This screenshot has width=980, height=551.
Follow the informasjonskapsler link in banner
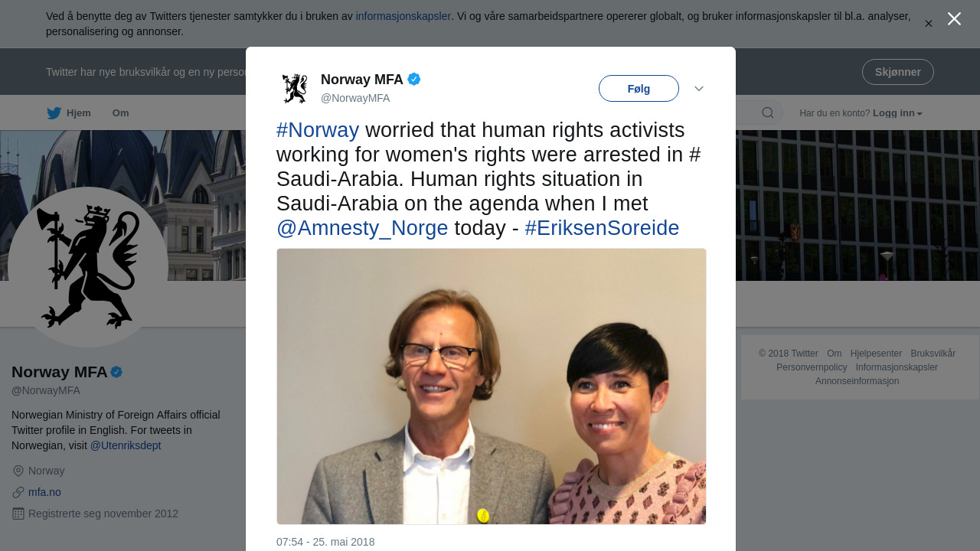[x=403, y=16]
